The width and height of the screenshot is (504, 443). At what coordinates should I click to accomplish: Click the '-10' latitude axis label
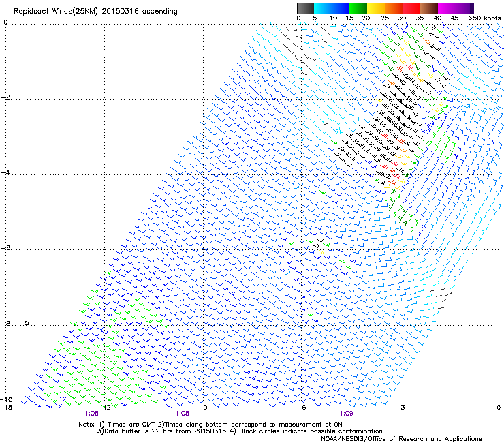point(6,399)
